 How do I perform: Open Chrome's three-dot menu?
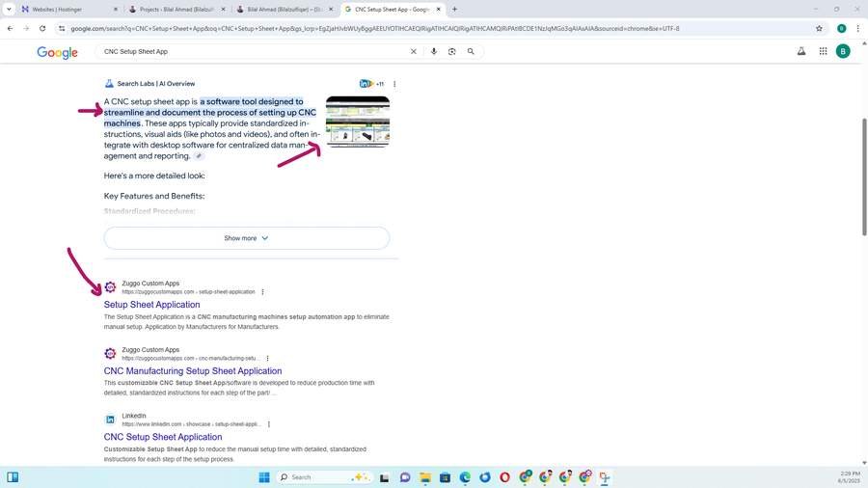[x=858, y=28]
